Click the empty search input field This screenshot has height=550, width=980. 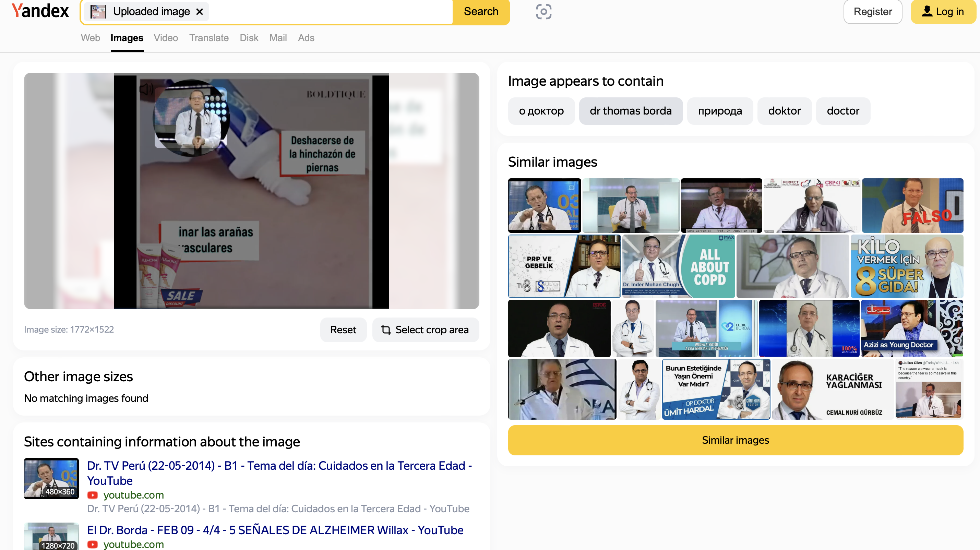coord(330,12)
